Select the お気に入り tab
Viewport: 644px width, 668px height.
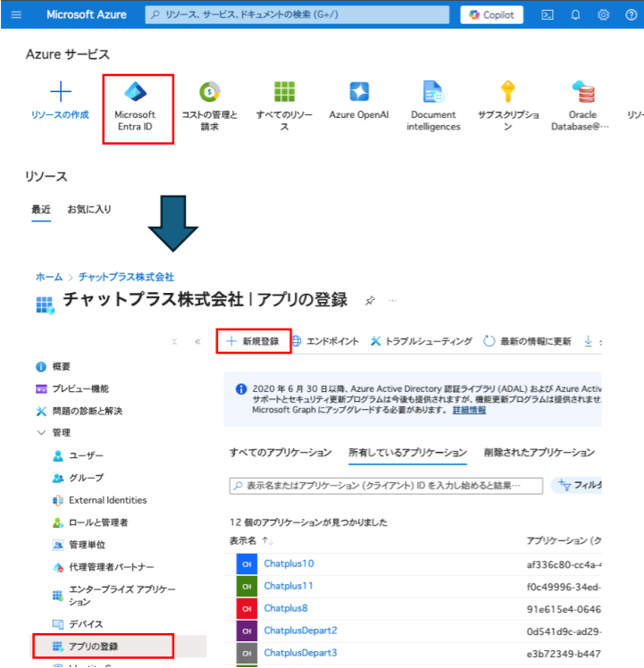click(x=89, y=209)
